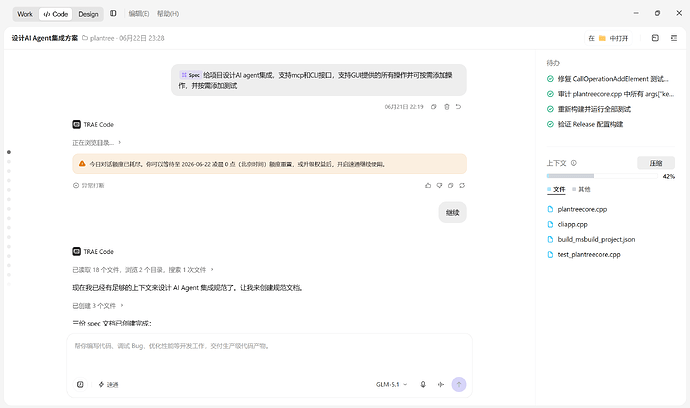Click the conversation title 设计AI Agent集成方案
Screen dimensions: 690x408
pyautogui.click(x=44, y=38)
